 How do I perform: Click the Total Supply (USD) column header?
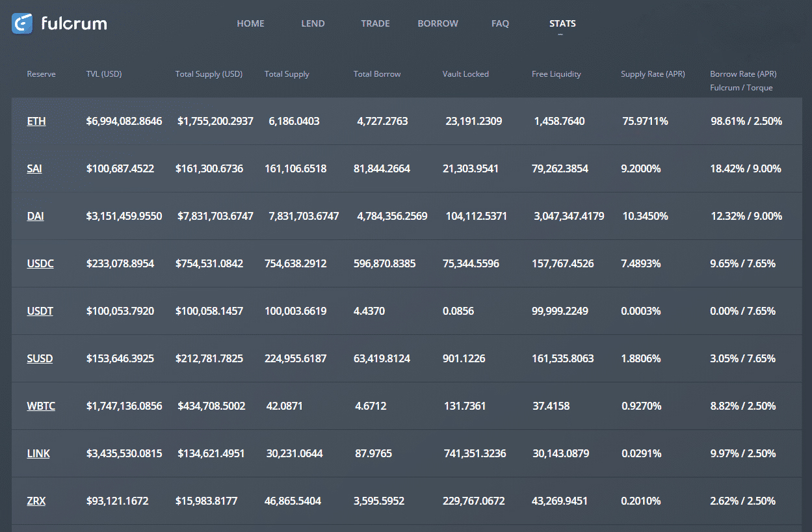209,74
